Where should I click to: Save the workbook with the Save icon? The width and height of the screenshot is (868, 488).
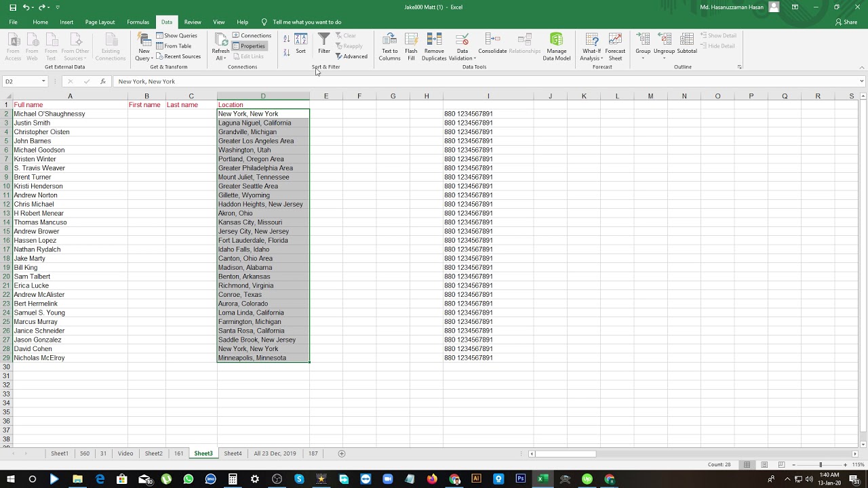pos(13,7)
